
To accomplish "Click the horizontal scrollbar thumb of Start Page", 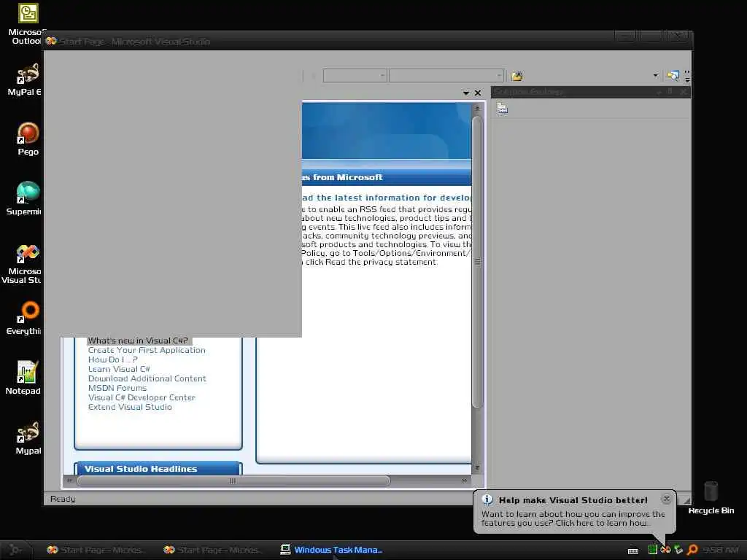I will click(233, 481).
